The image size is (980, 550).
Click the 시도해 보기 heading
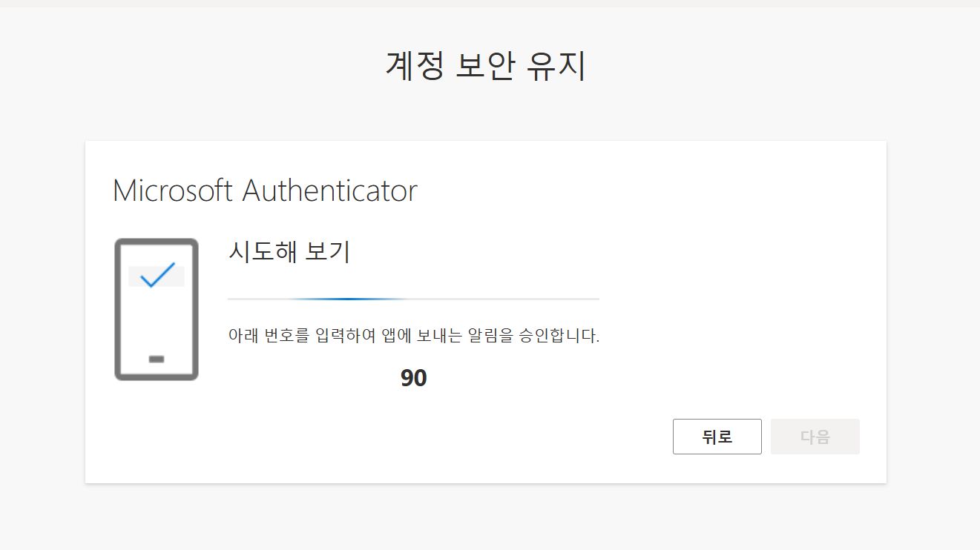(x=289, y=252)
